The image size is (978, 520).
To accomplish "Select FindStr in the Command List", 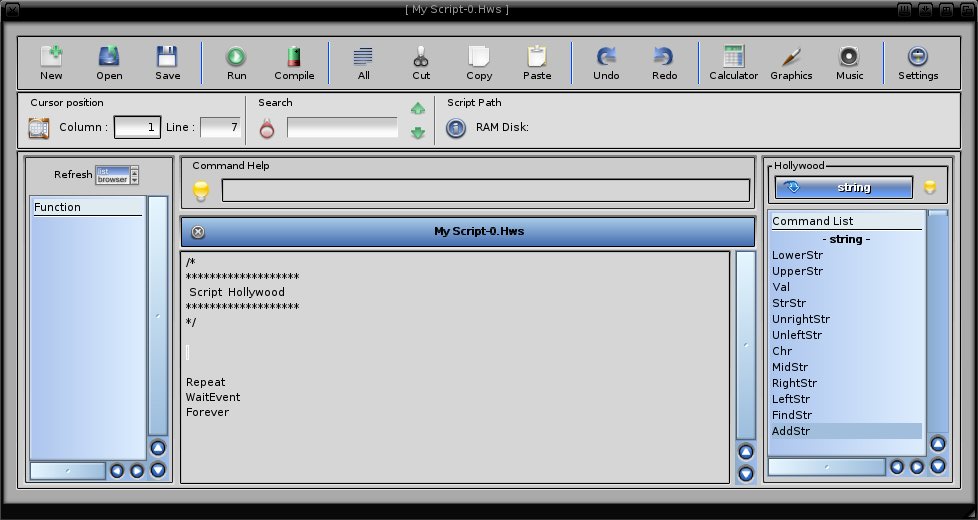I will pos(792,415).
